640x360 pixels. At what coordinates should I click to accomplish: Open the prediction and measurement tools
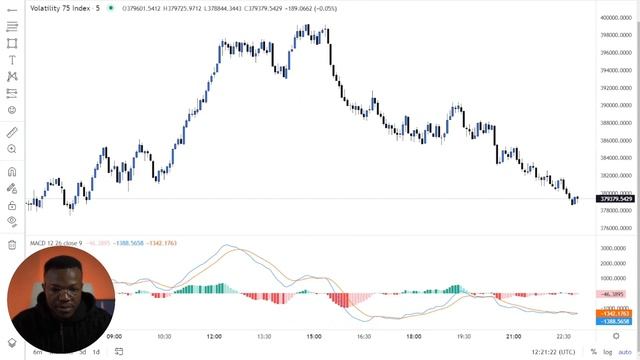(x=12, y=93)
